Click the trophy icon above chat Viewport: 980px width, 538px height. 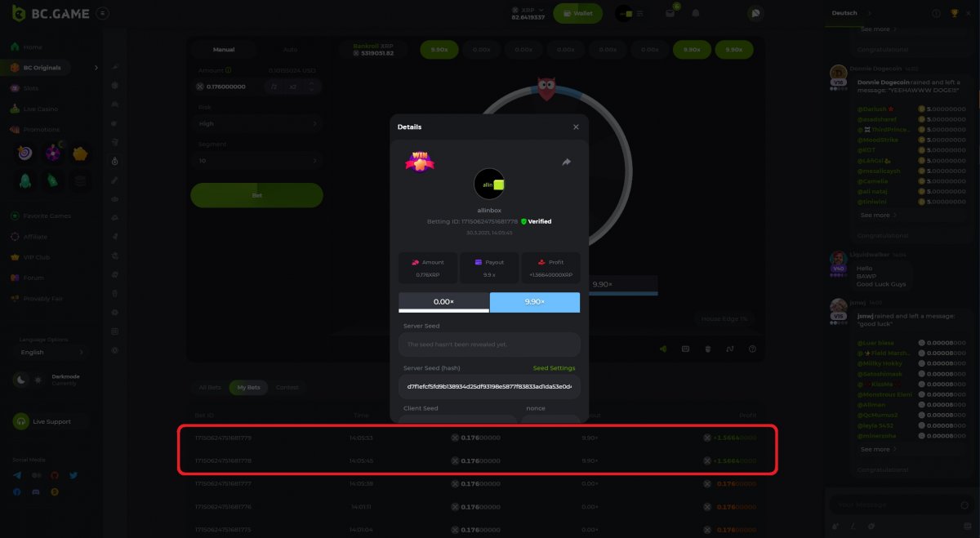click(955, 13)
